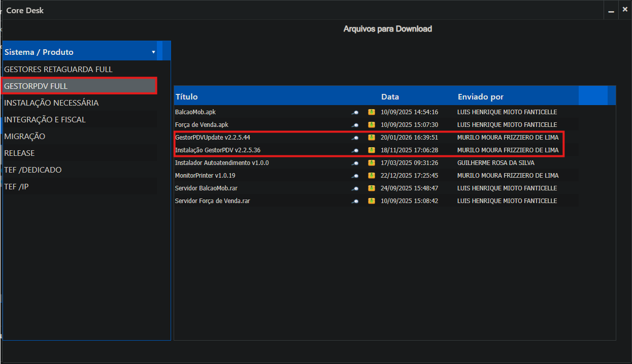Download GestorPDVUpdate v2.2.5.44 via its icon
Image resolution: width=632 pixels, height=364 pixels.
(371, 138)
